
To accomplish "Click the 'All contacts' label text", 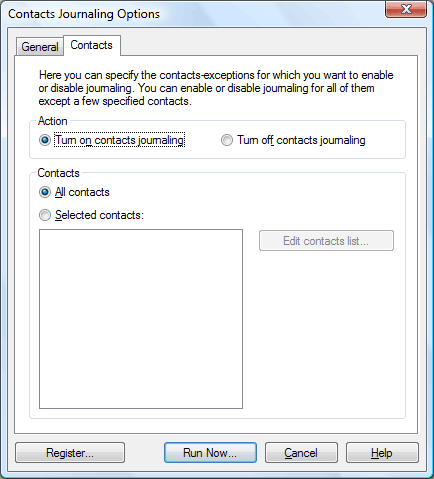I will [x=82, y=192].
